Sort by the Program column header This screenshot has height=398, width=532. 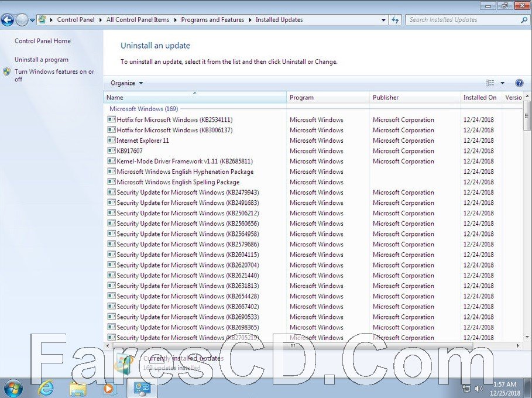(328, 97)
